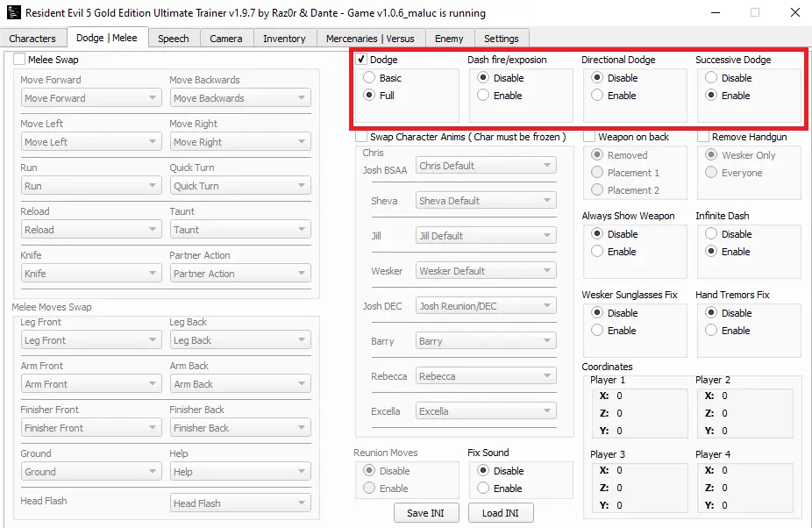Screen dimensions: 812x528
Task: Expand the Excella animation dropdown
Action: 486,411
